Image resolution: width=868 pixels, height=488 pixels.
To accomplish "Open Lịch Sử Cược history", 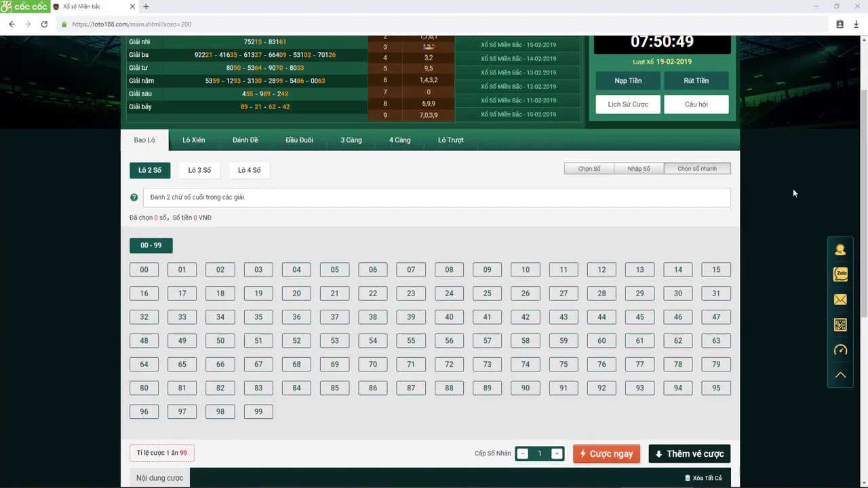I will (x=628, y=104).
